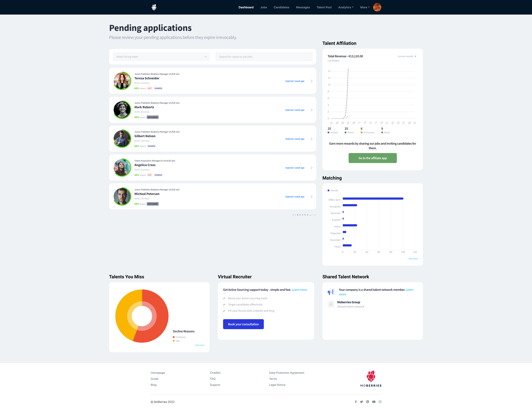This screenshot has height=409, width=532.
Task: Click the profile avatar in the top bar
Action: [377, 7]
